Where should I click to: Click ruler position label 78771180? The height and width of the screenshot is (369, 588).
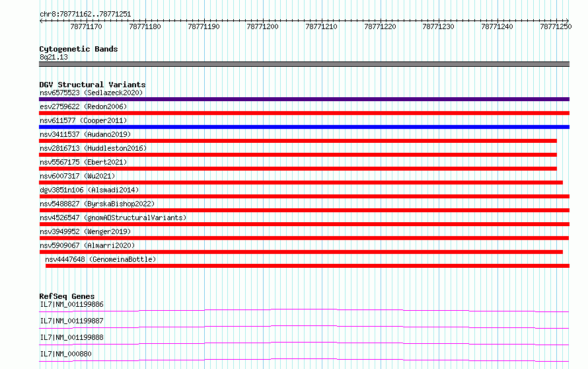tap(145, 26)
